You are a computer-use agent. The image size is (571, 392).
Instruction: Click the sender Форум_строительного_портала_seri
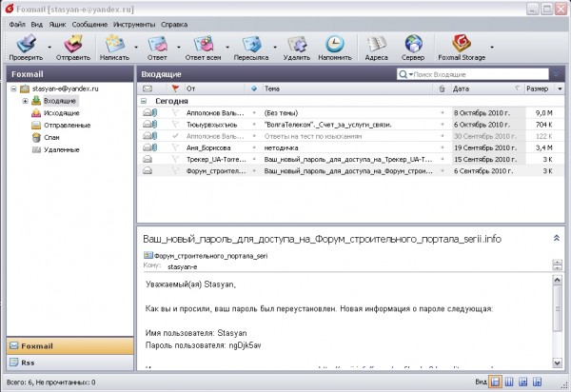(x=210, y=256)
